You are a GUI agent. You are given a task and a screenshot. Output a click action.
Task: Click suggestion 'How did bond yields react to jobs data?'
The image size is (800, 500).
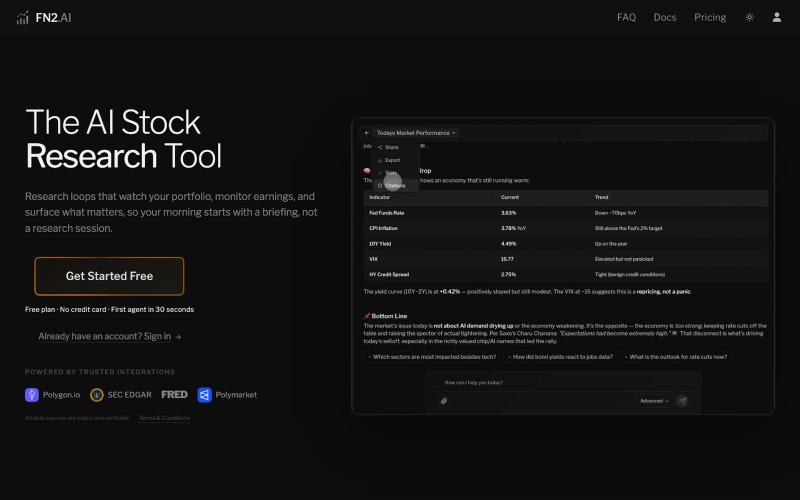(x=562, y=357)
